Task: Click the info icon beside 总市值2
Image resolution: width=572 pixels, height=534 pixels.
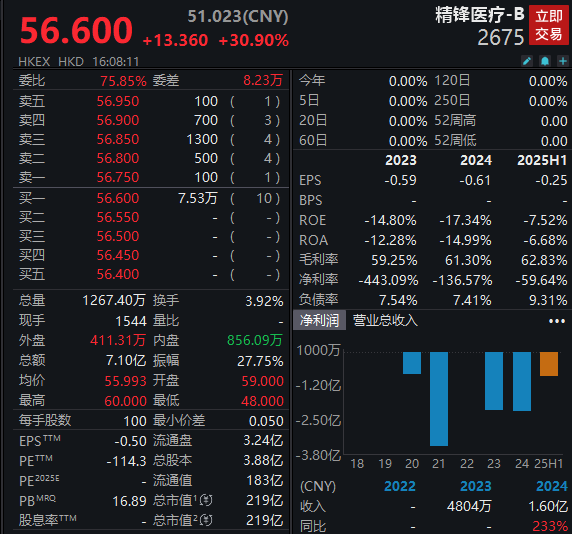Action: (x=206, y=520)
